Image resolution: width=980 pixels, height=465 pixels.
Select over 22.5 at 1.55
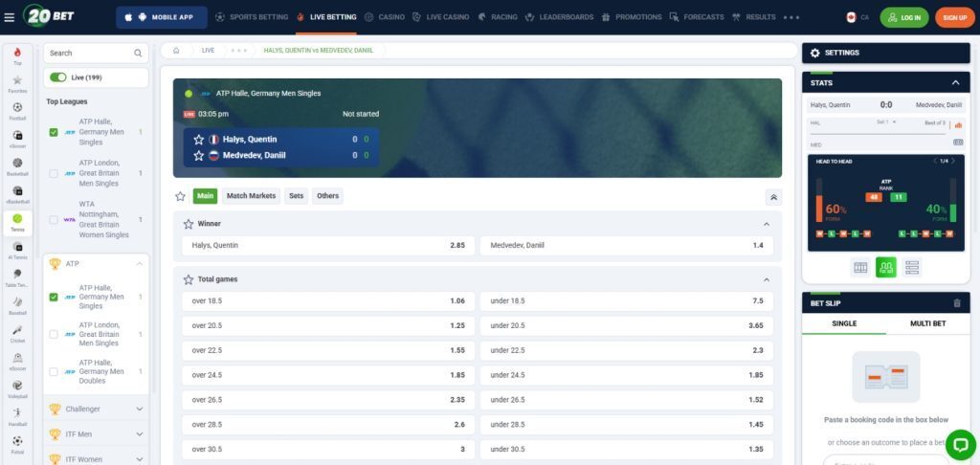point(328,350)
